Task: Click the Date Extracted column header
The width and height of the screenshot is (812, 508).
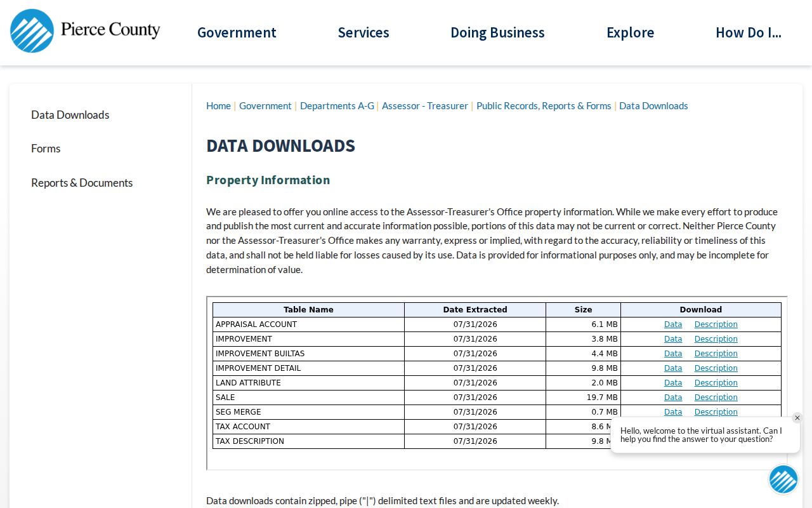Action: click(x=475, y=310)
